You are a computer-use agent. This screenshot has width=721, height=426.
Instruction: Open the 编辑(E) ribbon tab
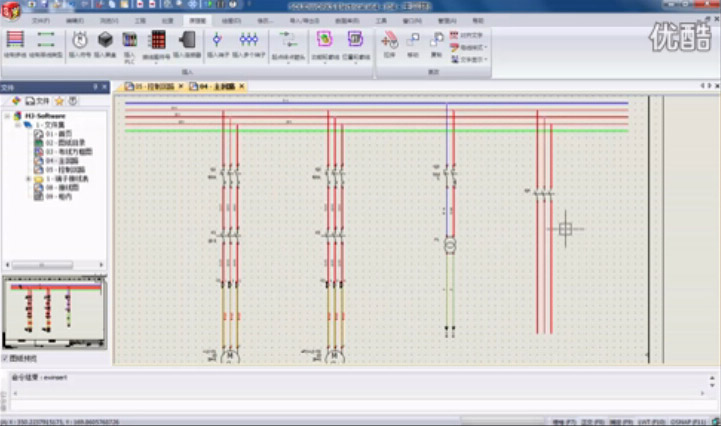point(74,21)
